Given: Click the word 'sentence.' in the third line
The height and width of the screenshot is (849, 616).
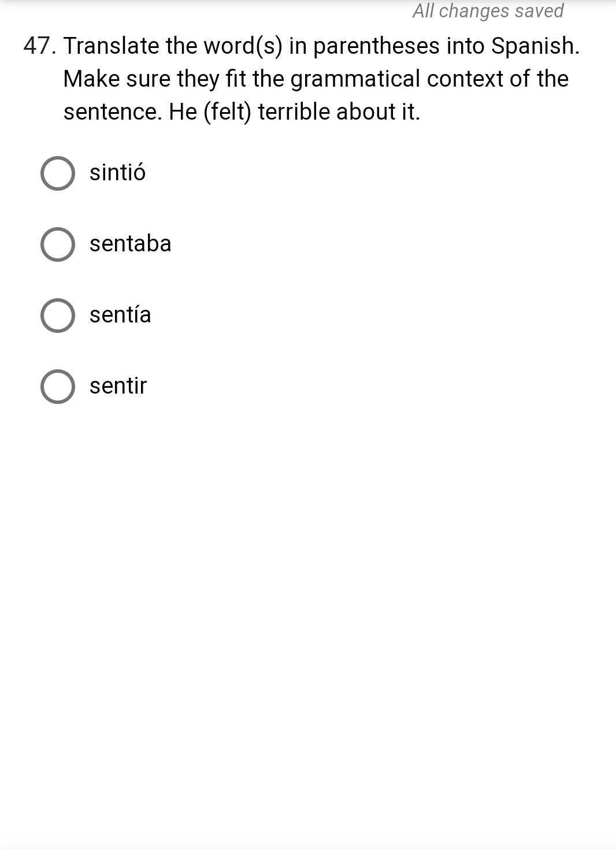Looking at the screenshot, I should [113, 112].
